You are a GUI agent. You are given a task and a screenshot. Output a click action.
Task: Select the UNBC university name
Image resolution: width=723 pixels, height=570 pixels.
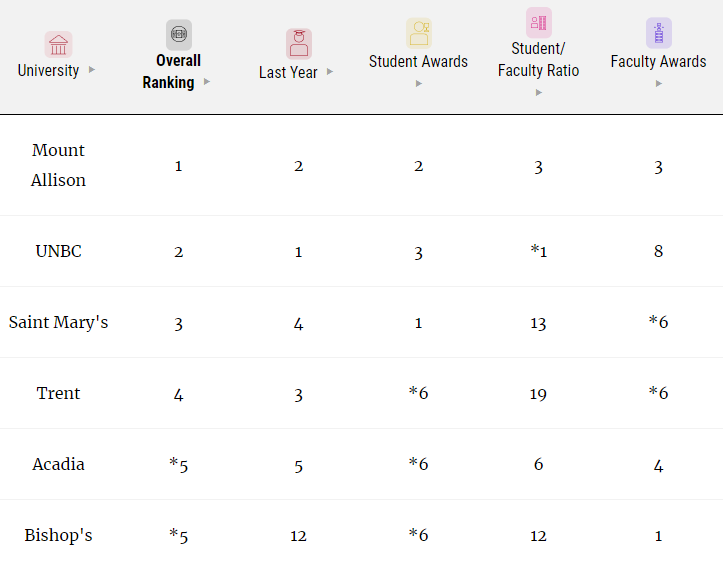click(58, 251)
